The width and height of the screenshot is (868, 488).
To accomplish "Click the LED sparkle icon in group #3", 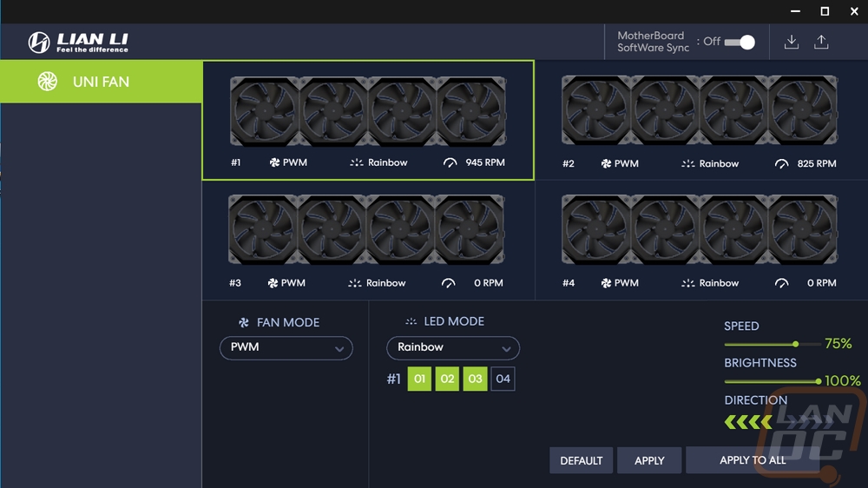I will pyautogui.click(x=355, y=283).
